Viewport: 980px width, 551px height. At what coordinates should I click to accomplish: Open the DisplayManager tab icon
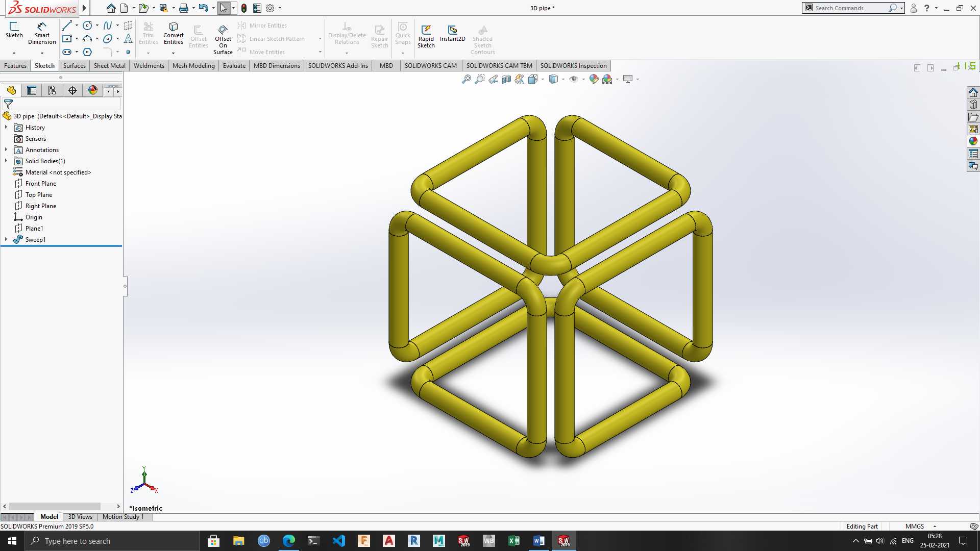tap(93, 91)
